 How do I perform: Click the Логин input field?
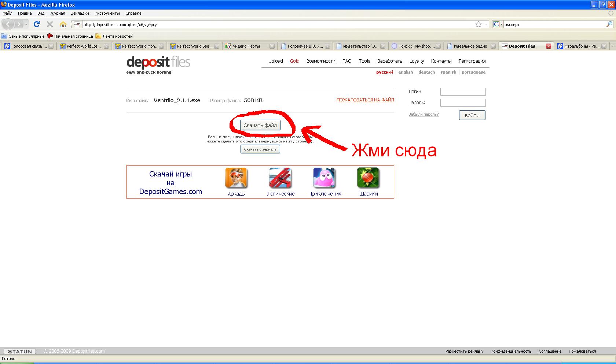pos(463,92)
